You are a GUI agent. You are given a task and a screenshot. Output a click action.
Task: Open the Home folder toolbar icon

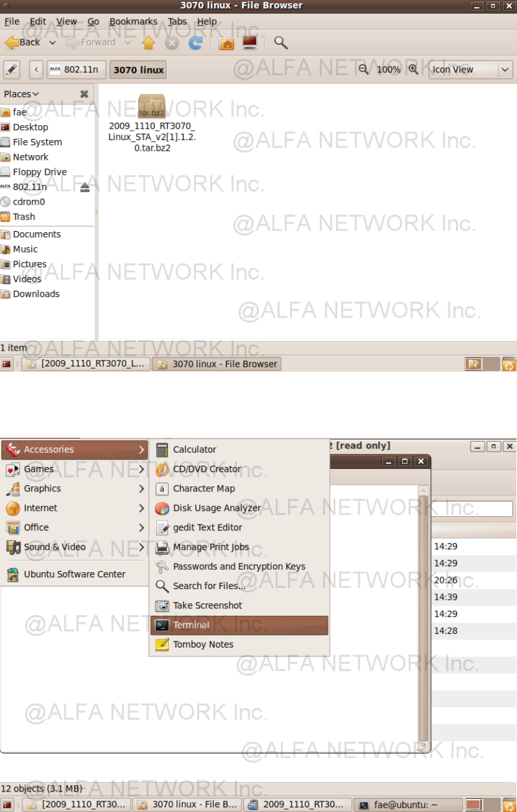(x=226, y=42)
